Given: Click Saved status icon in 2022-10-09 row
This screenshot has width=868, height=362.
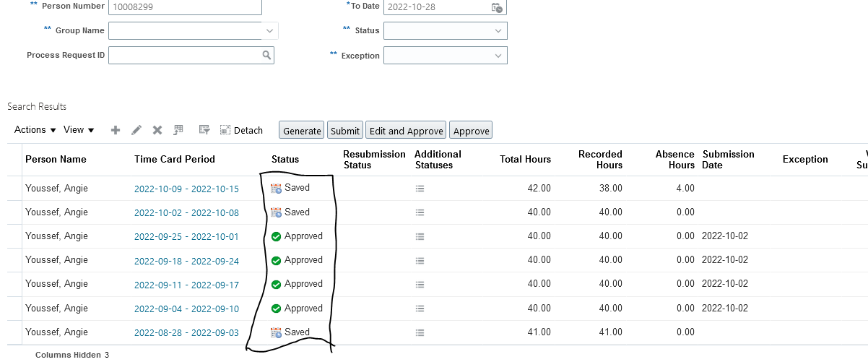Looking at the screenshot, I should point(276,189).
